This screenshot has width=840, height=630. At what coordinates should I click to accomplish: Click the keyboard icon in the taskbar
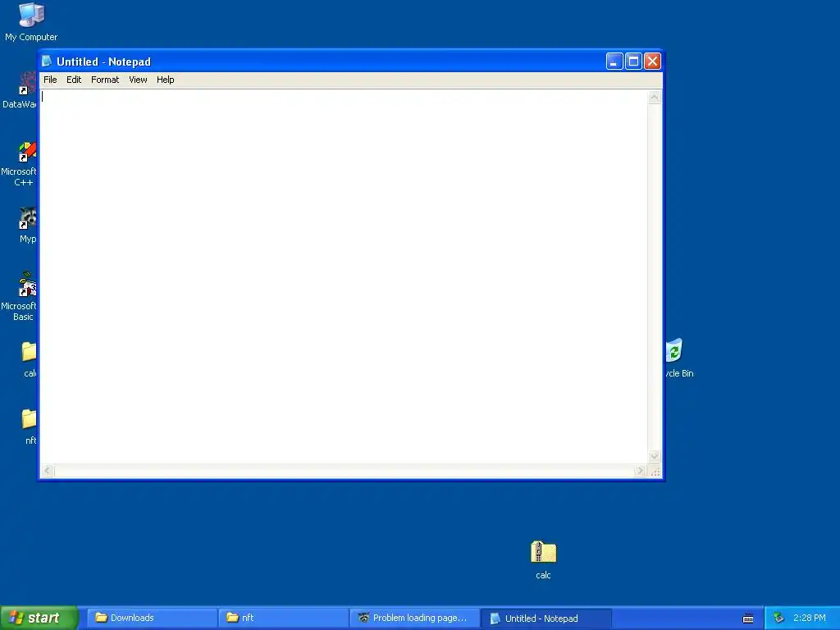(x=748, y=619)
